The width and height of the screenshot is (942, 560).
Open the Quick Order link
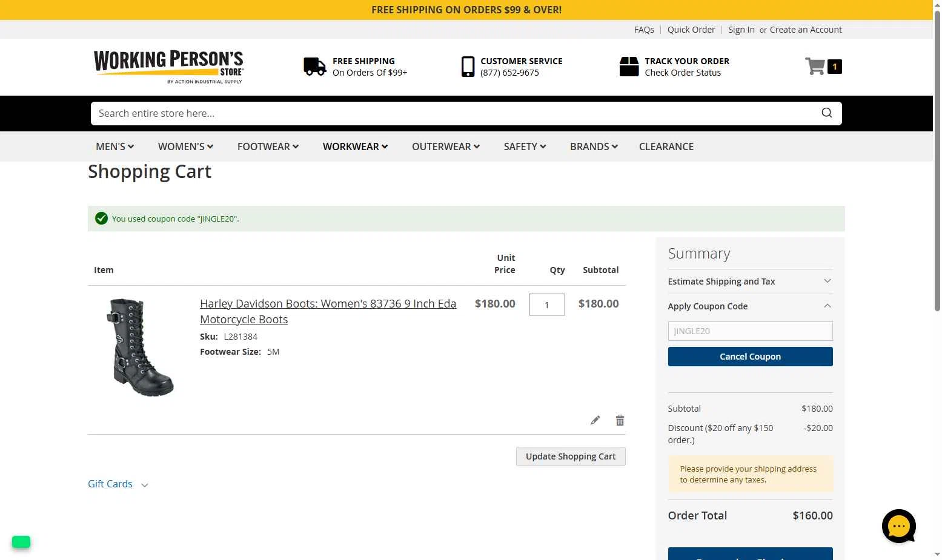tap(691, 30)
